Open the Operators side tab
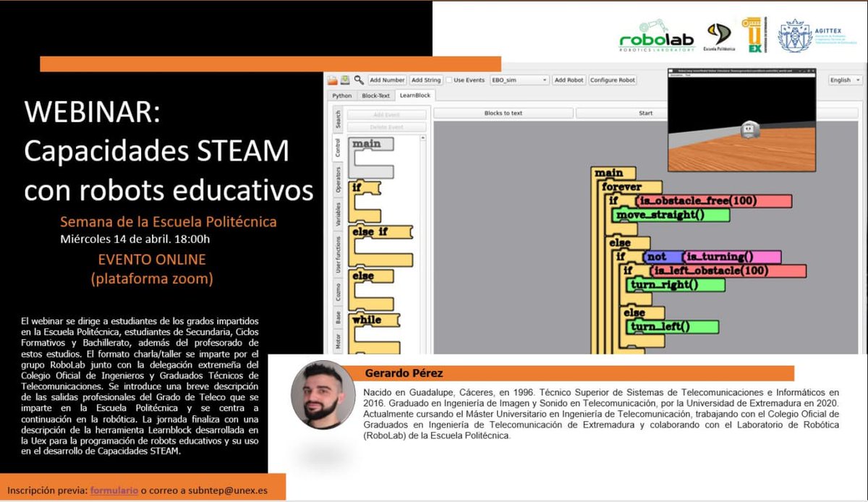This screenshot has width=868, height=502. 337,179
